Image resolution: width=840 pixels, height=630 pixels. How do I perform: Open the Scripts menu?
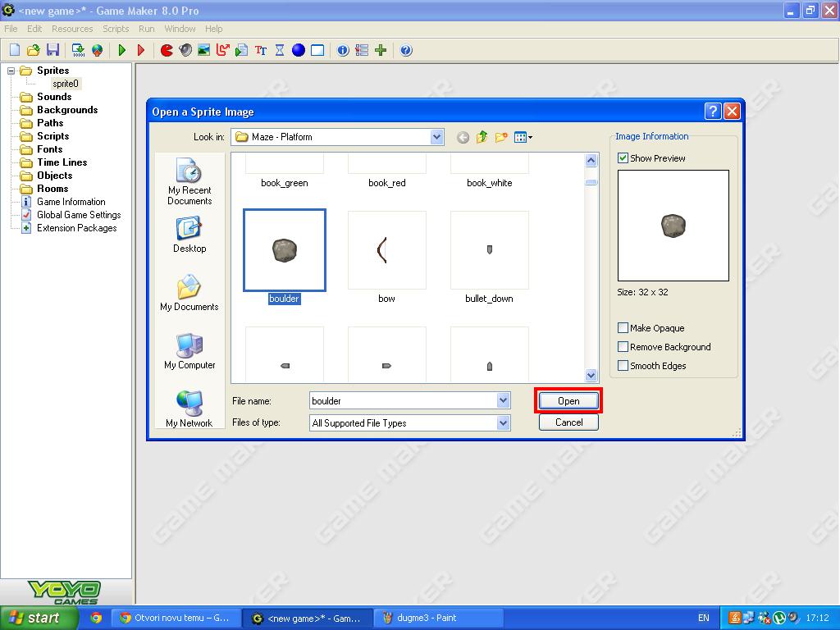[116, 29]
